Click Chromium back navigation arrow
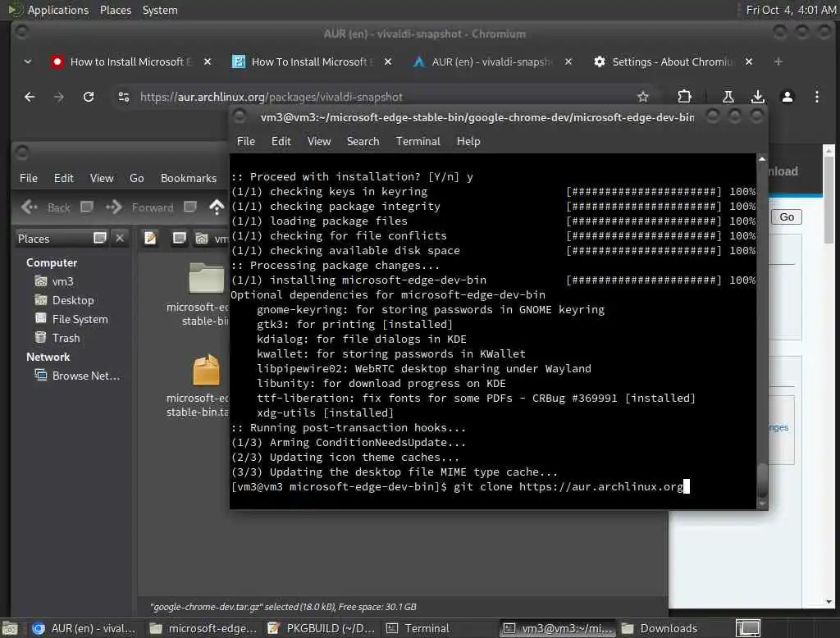This screenshot has height=638, width=840. (x=30, y=97)
